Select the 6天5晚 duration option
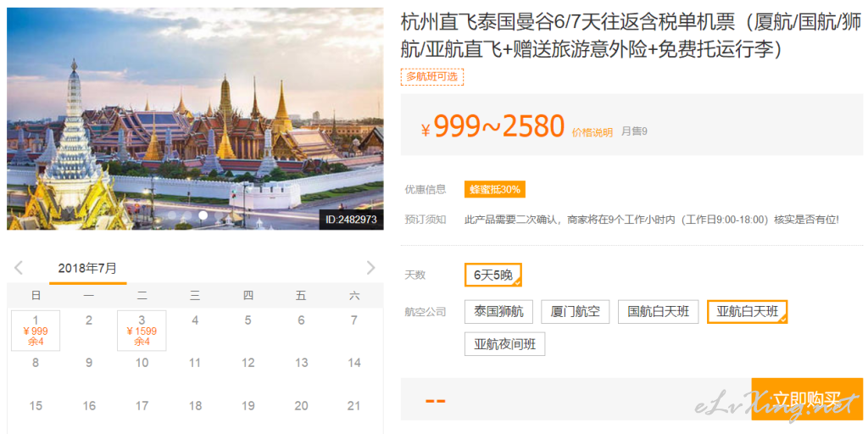 (493, 275)
